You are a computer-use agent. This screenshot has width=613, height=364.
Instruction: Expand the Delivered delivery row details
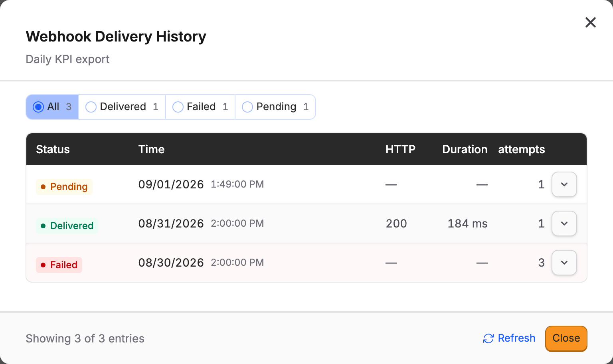(564, 224)
